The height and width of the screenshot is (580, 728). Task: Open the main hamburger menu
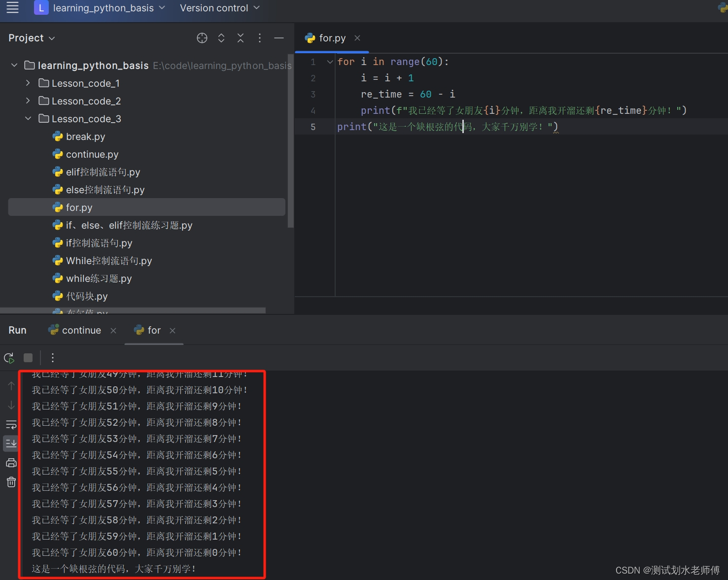click(12, 7)
